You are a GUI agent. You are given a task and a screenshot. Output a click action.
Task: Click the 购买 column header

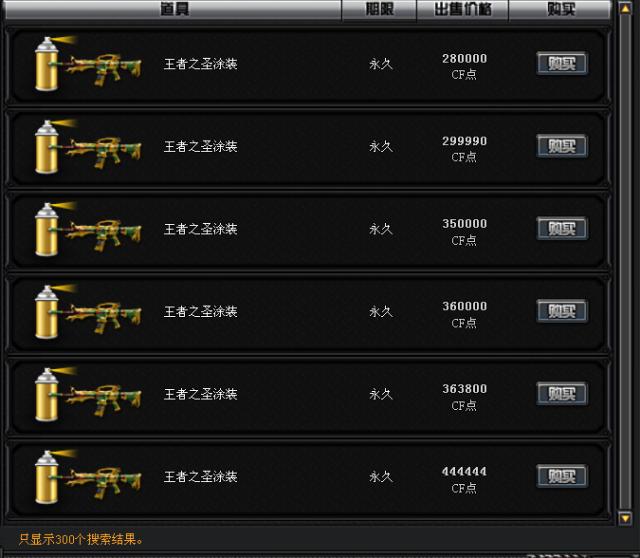coord(560,9)
